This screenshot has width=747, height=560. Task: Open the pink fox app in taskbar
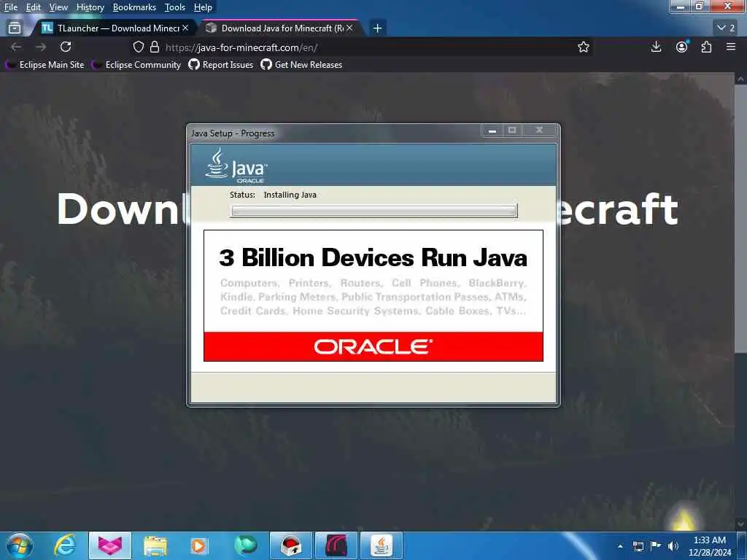click(110, 545)
